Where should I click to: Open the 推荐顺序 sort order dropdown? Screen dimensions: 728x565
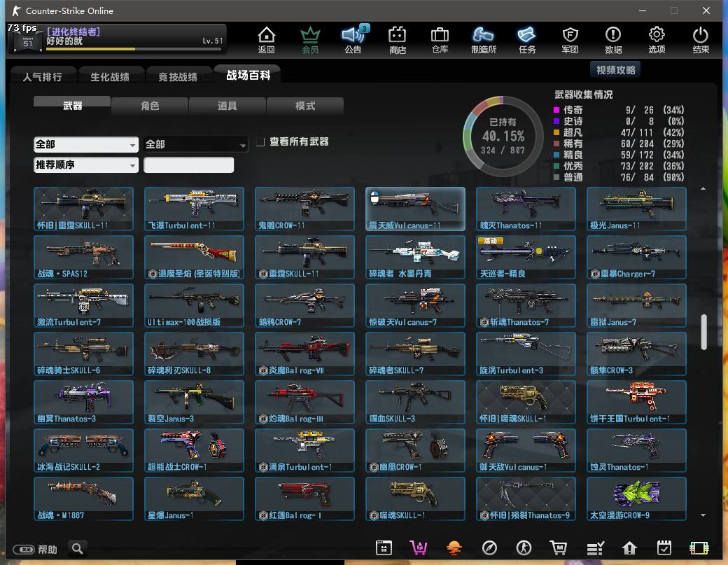[x=86, y=165]
